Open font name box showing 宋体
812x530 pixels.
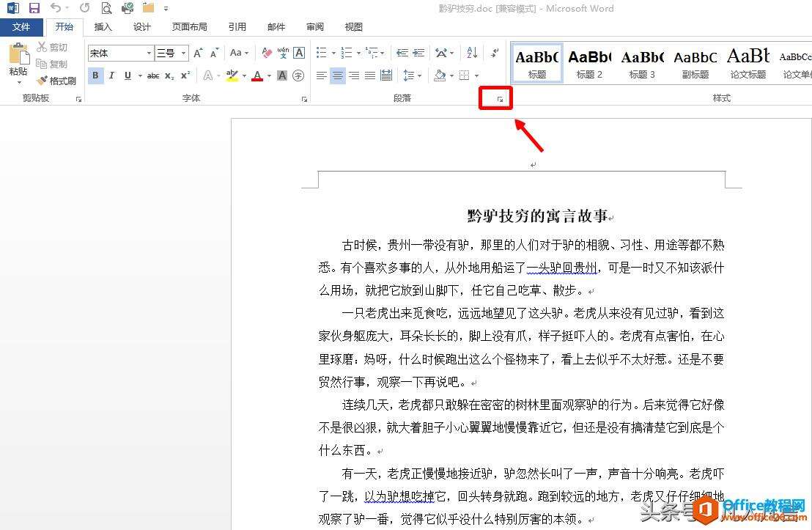point(120,53)
